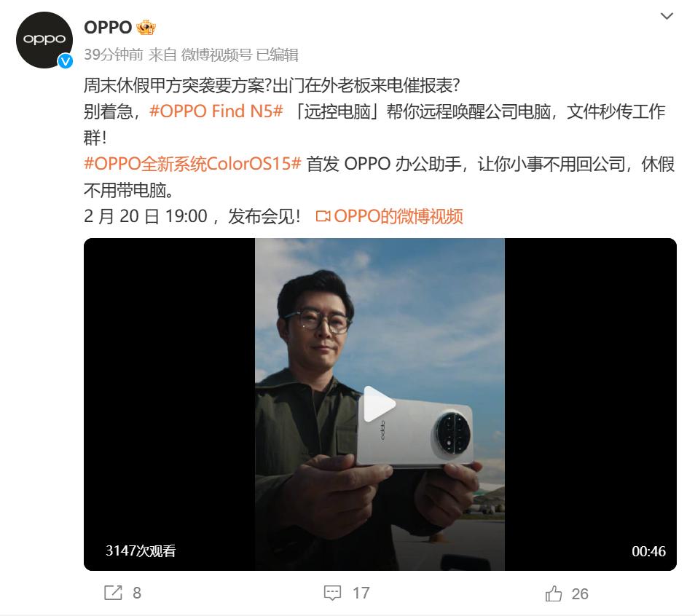The height and width of the screenshot is (616, 695).
Task: Click the 39分钟前 post timestamp
Action: tap(114, 55)
